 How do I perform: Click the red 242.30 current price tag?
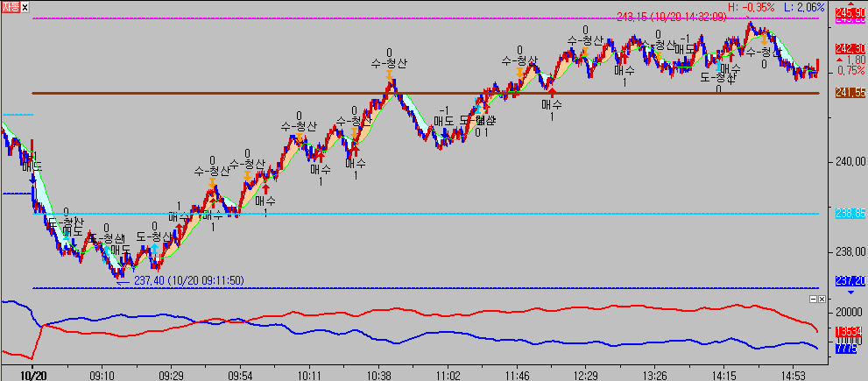850,48
